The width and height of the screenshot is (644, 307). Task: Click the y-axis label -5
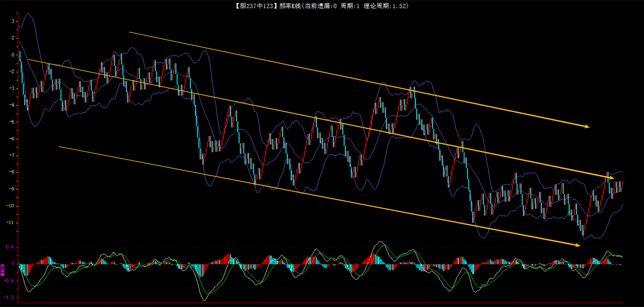pos(11,122)
